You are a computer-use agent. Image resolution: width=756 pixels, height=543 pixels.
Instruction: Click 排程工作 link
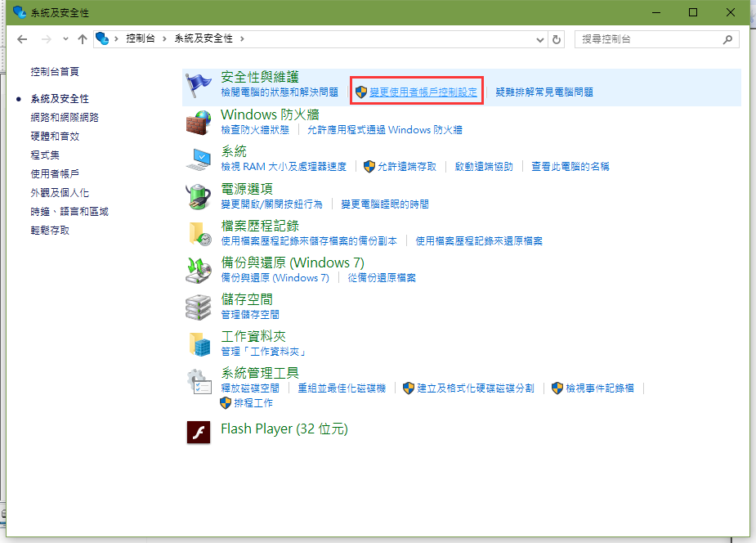click(x=253, y=403)
